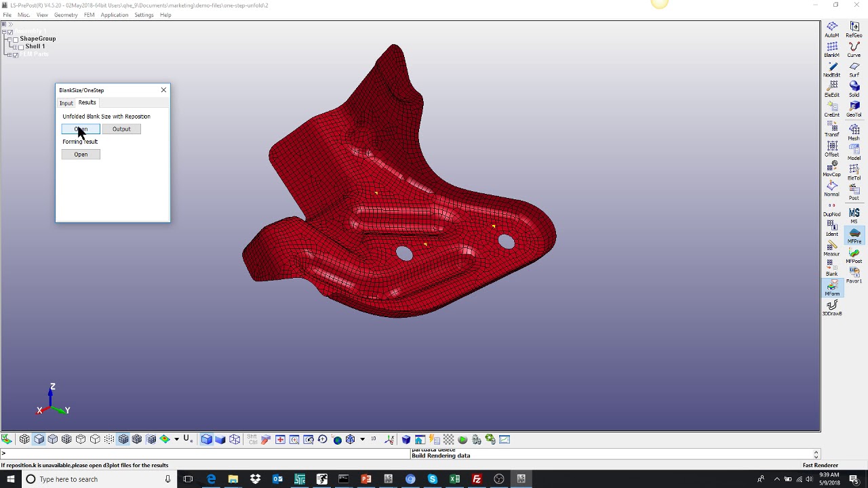Click Open under Unfolded Blank Size
This screenshot has height=488, width=868.
(x=81, y=129)
